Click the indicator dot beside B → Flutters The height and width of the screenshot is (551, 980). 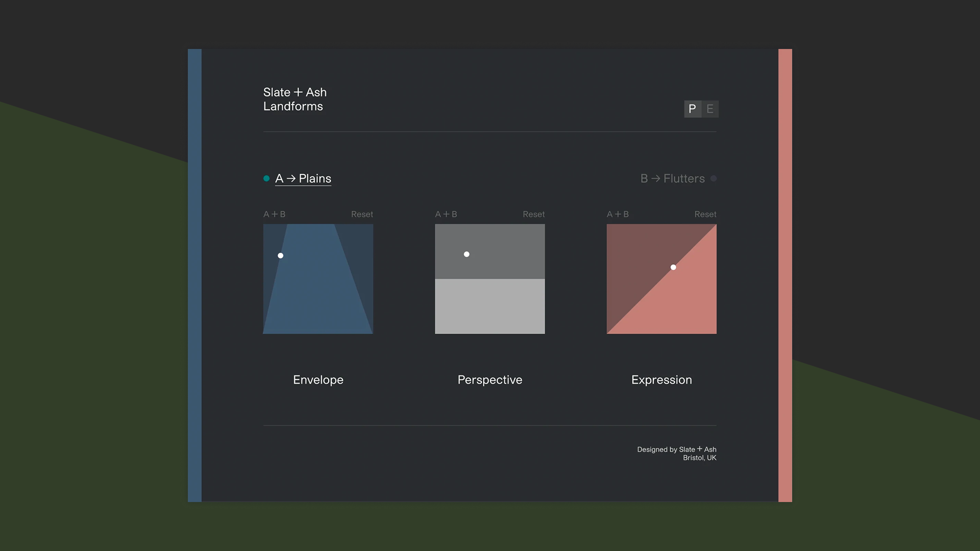pyautogui.click(x=714, y=178)
